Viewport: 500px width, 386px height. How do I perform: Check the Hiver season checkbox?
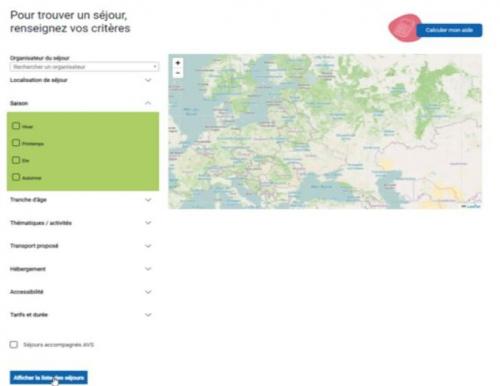tap(16, 126)
